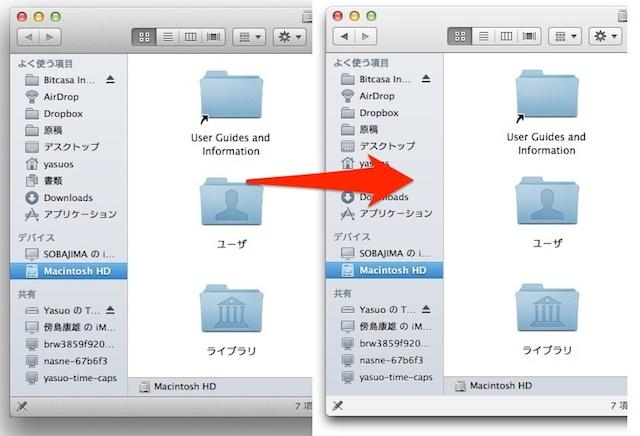Eject Yasuo の T... share in left window
640x436 pixels.
point(110,310)
